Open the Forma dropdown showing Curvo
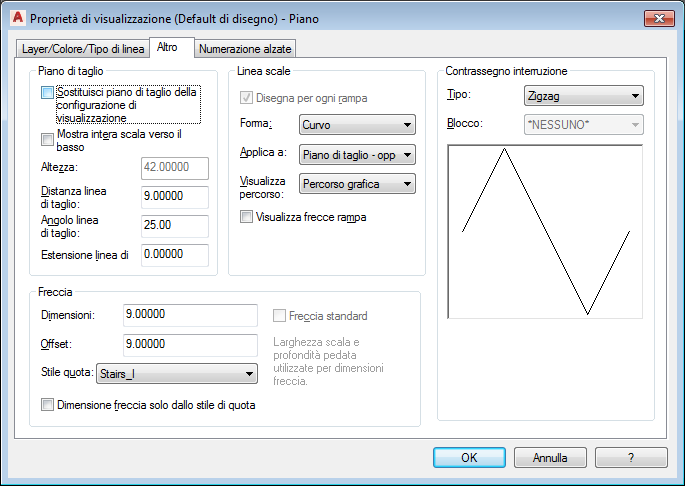 coord(357,125)
